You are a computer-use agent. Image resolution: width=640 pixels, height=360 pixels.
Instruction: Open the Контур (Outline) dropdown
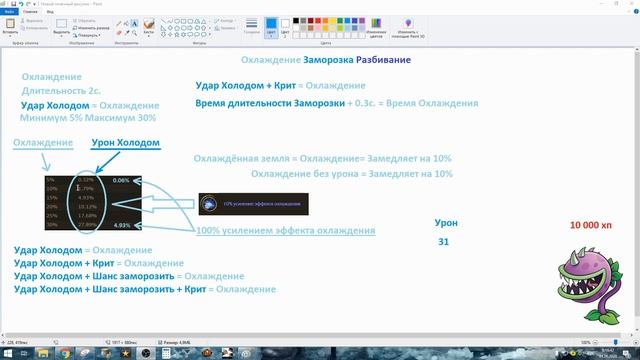[225, 20]
